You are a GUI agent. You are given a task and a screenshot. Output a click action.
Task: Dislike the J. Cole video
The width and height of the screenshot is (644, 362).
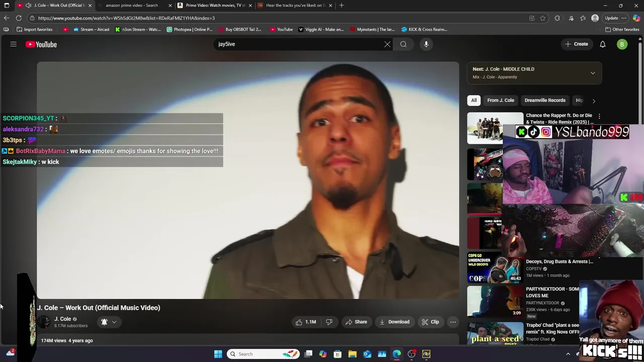coord(329,322)
